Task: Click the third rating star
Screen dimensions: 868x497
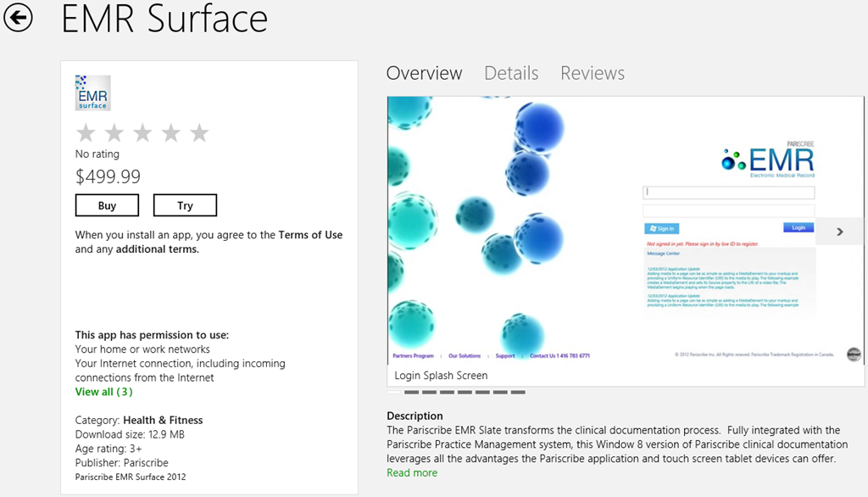Action: coord(142,133)
